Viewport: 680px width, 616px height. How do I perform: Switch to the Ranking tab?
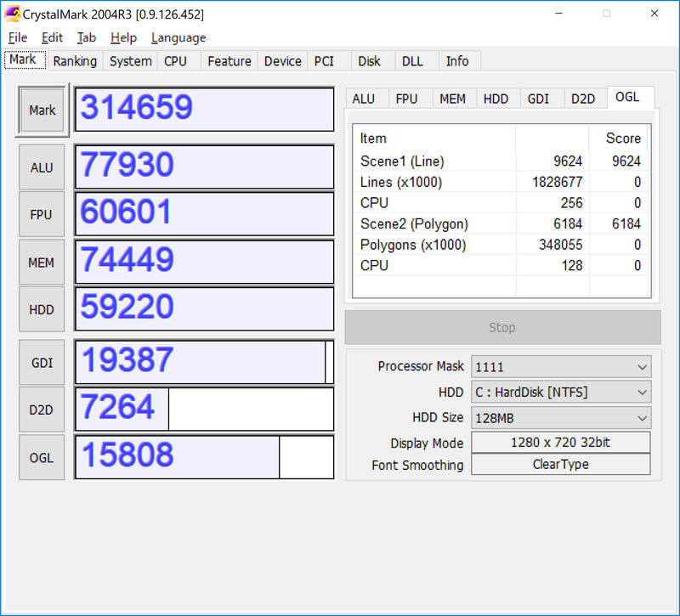point(75,60)
